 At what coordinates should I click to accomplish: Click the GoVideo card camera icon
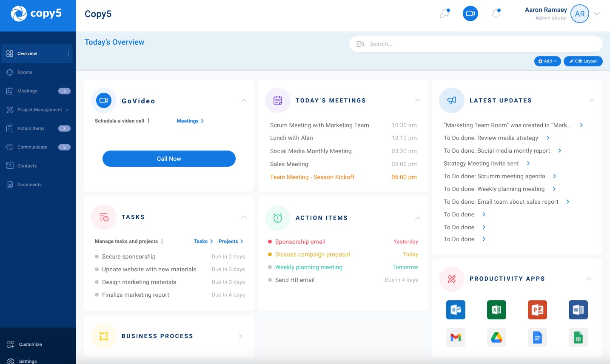coord(104,100)
